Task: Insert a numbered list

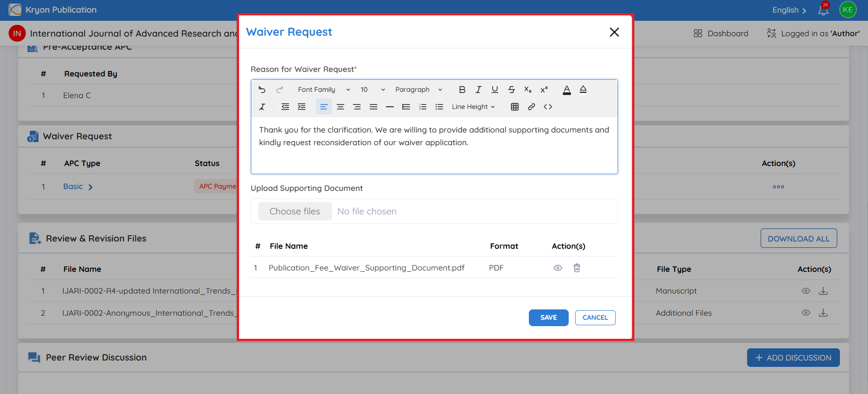Action: pos(423,107)
